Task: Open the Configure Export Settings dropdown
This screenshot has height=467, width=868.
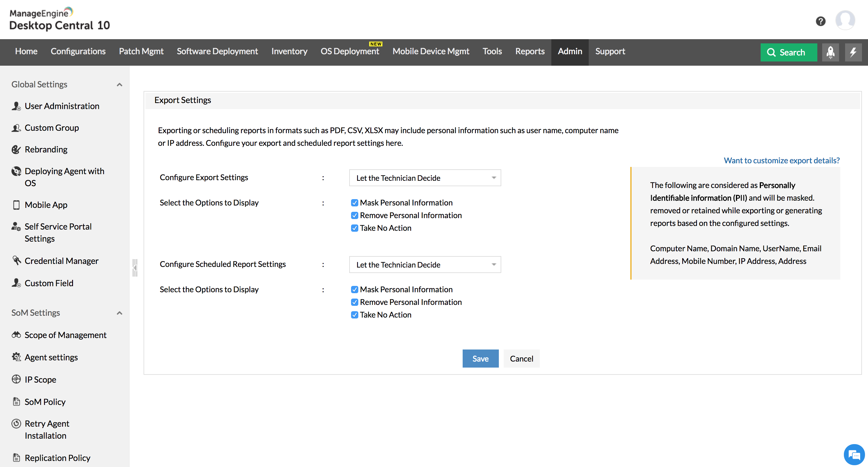Action: tap(425, 178)
